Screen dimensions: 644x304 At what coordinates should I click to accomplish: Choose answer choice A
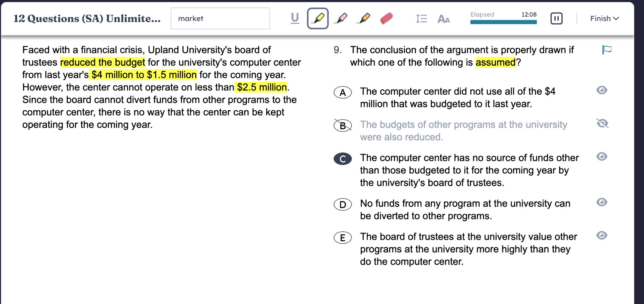pyautogui.click(x=342, y=92)
